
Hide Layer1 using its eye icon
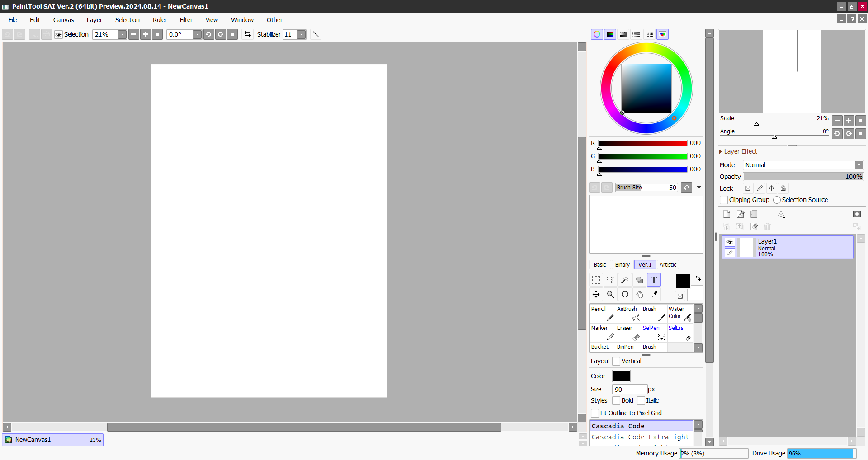(730, 242)
